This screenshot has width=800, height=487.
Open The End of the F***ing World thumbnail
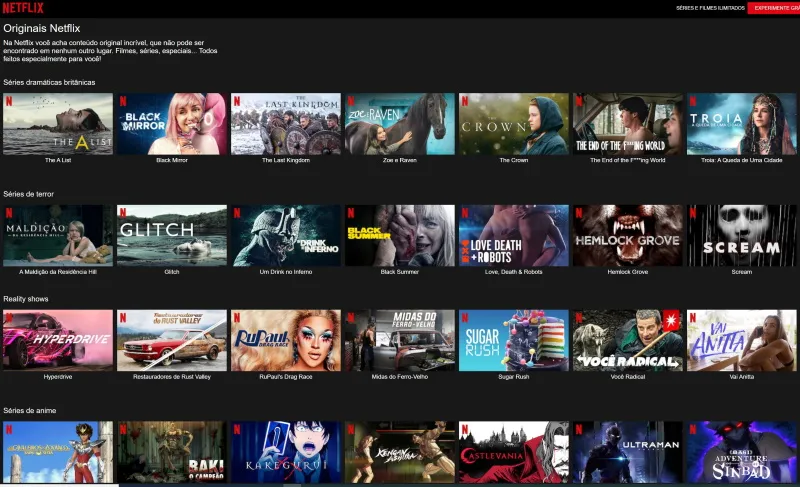[x=628, y=124]
